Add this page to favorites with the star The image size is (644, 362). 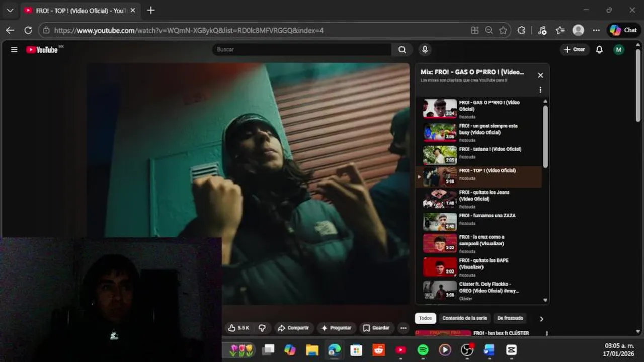coord(503,30)
